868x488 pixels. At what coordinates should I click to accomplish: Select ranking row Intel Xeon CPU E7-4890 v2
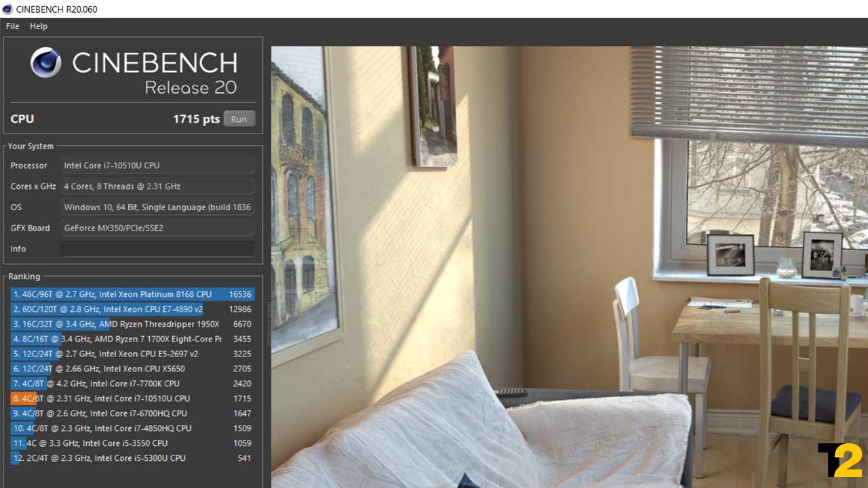132,309
